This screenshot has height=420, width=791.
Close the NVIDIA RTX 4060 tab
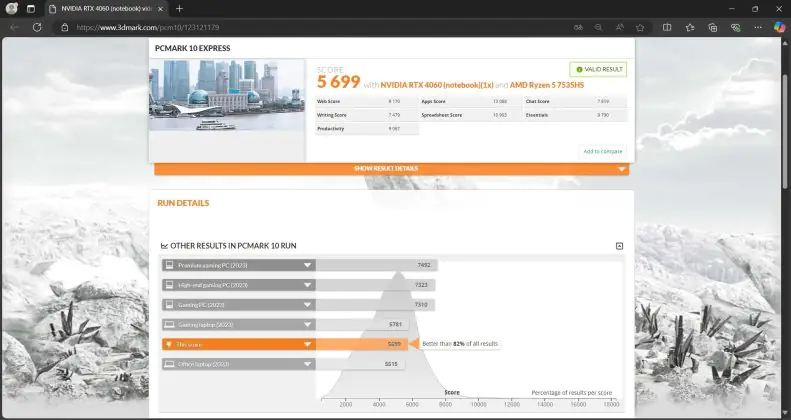[x=160, y=9]
